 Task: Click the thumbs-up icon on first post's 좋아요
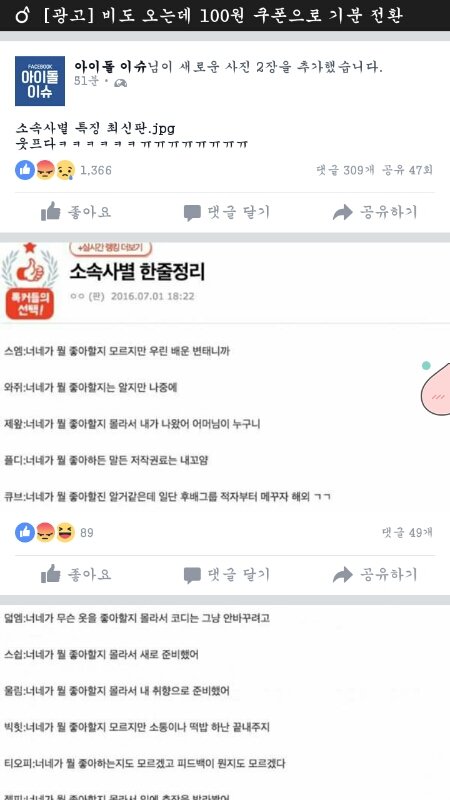click(x=51, y=212)
